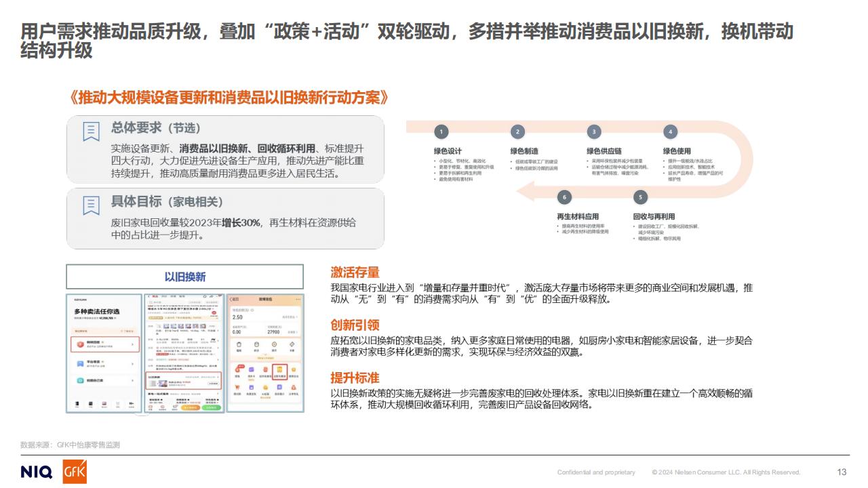This screenshot has width=868, height=488.
Task: Click the 再生材料应用 step label
Action: (578, 217)
